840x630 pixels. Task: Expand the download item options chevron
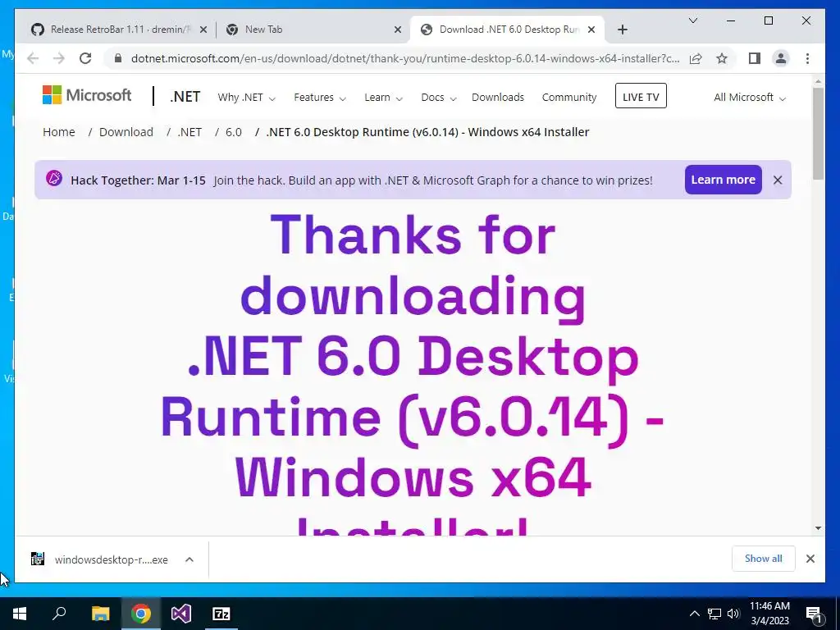click(189, 559)
